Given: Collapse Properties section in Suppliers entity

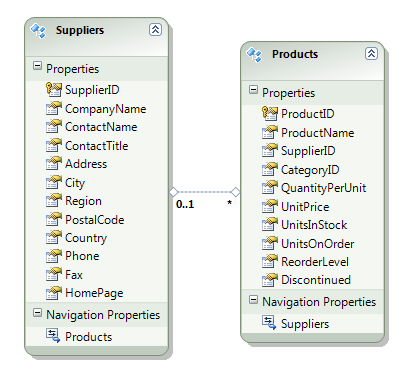Looking at the screenshot, I should (37, 66).
